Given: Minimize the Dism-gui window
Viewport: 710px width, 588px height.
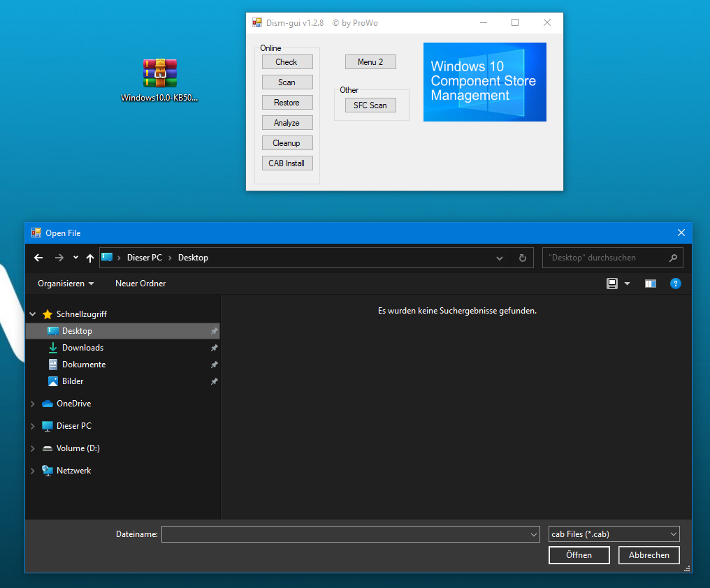Looking at the screenshot, I should tap(484, 22).
